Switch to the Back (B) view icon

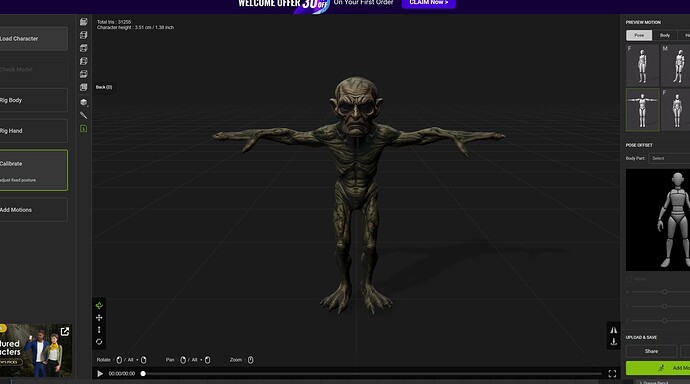(84, 87)
